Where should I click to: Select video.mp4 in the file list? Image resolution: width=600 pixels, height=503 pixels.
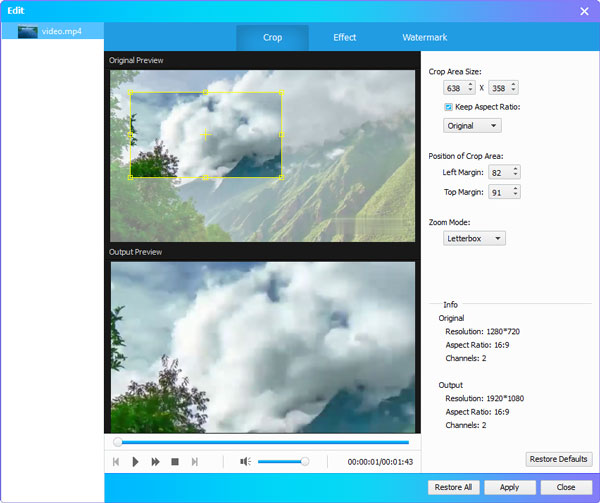[60, 31]
